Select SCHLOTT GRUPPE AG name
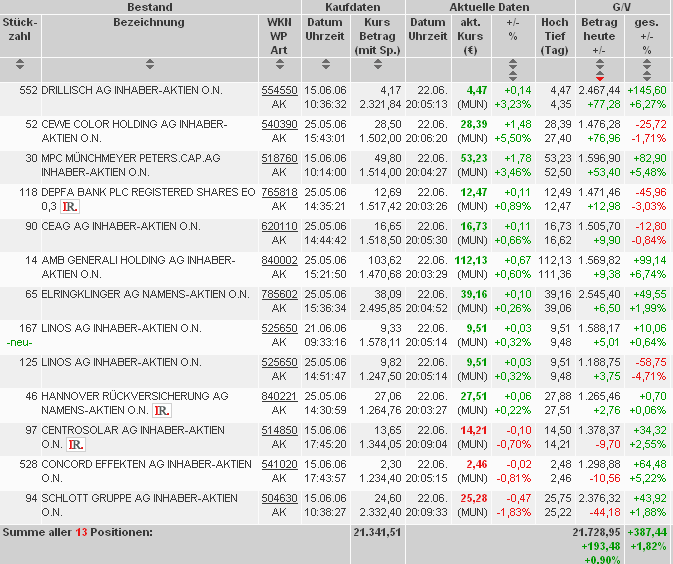 pyautogui.click(x=139, y=505)
